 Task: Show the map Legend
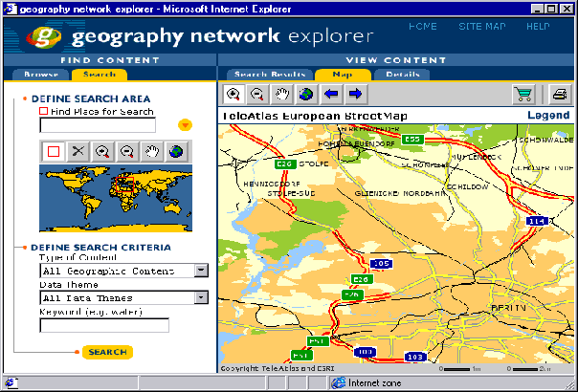pos(548,116)
